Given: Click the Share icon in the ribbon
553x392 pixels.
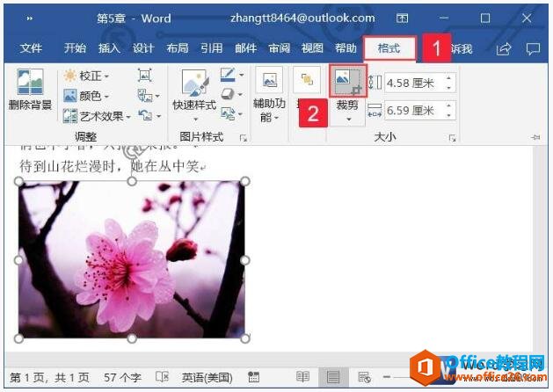Looking at the screenshot, I should (x=503, y=48).
